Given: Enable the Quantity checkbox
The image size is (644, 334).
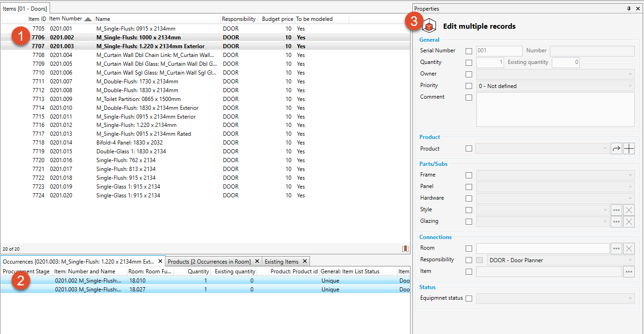Looking at the screenshot, I should (469, 63).
